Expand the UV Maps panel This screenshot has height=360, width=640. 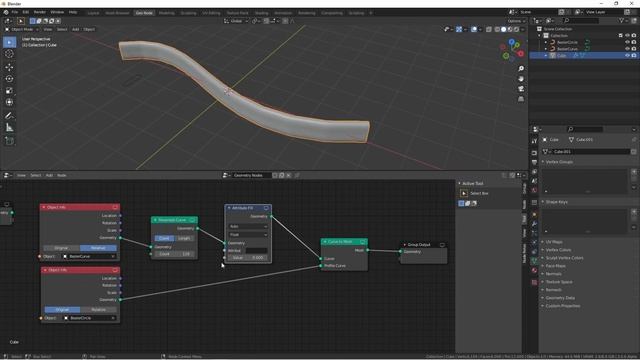pos(543,242)
